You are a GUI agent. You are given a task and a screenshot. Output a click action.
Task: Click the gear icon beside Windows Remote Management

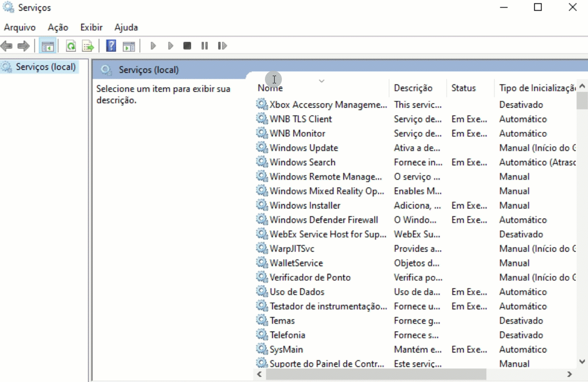[262, 176]
